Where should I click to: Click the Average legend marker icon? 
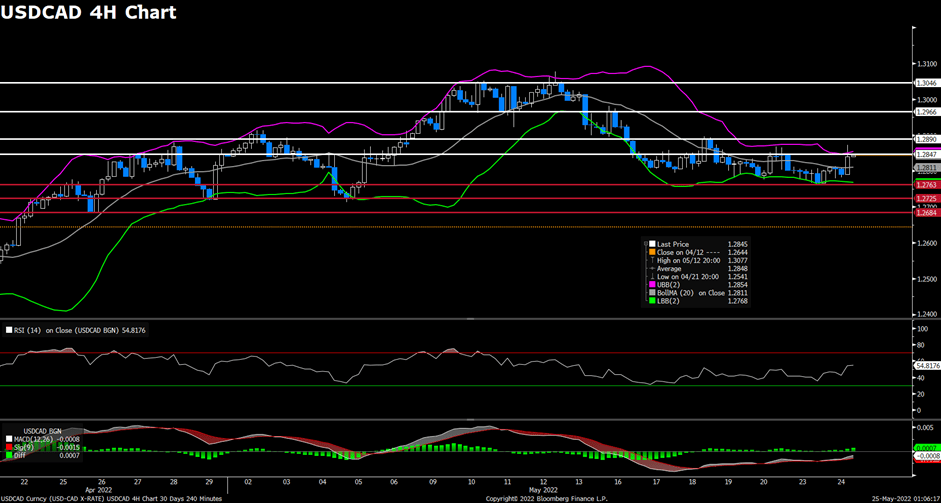point(652,268)
